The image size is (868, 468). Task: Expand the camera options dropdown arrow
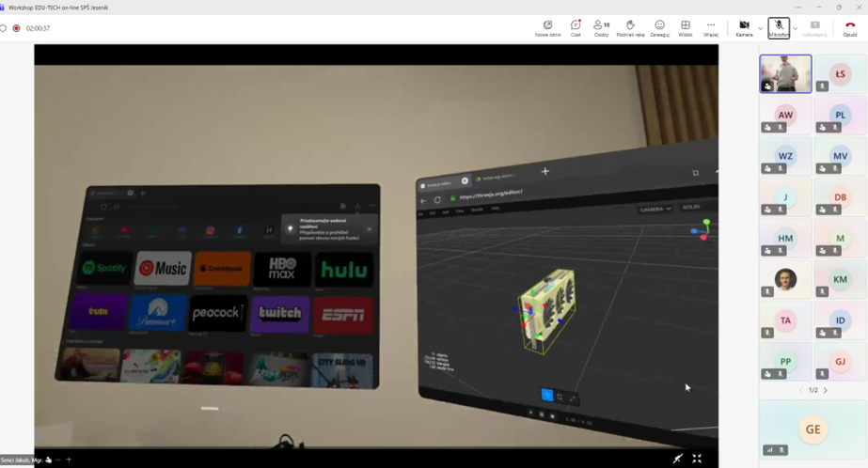[x=760, y=28]
